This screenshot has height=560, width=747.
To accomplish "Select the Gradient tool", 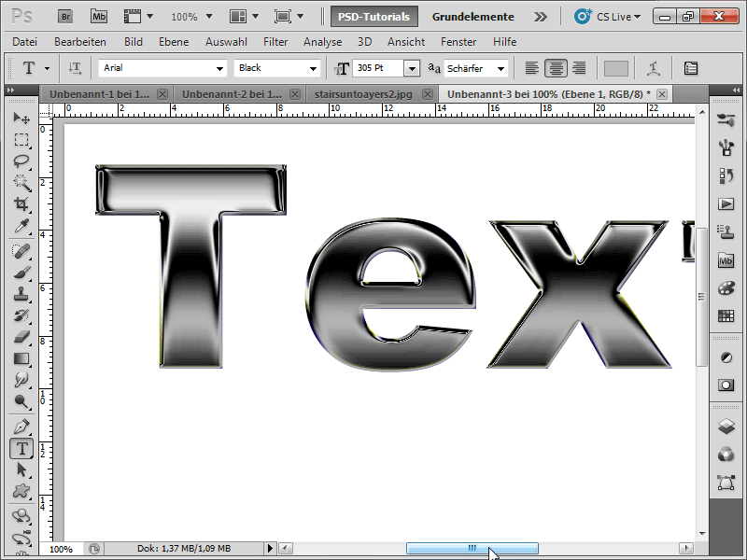I will click(x=21, y=358).
